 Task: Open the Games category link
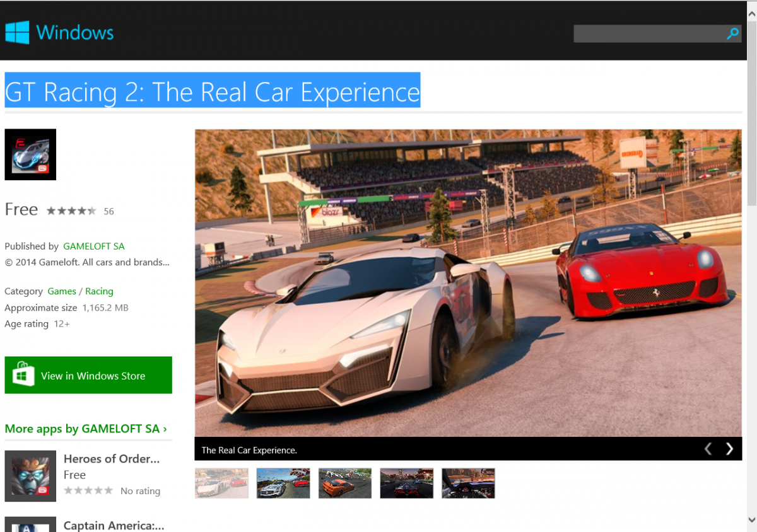click(62, 291)
